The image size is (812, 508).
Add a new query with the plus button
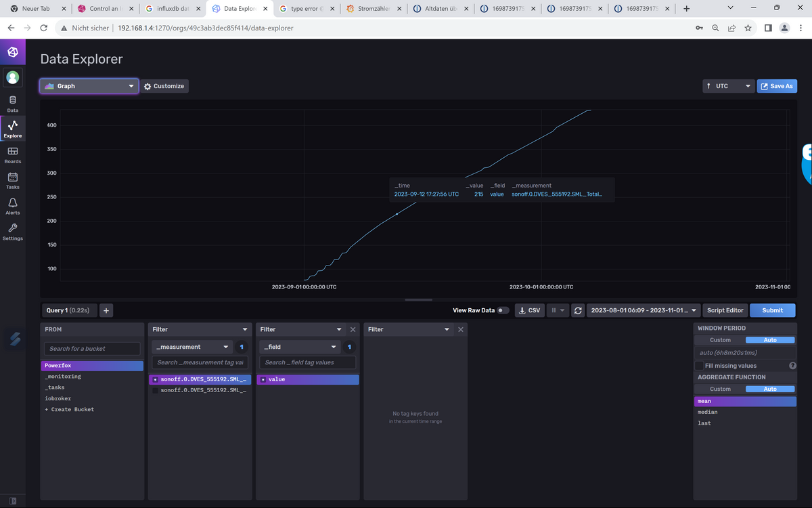106,310
